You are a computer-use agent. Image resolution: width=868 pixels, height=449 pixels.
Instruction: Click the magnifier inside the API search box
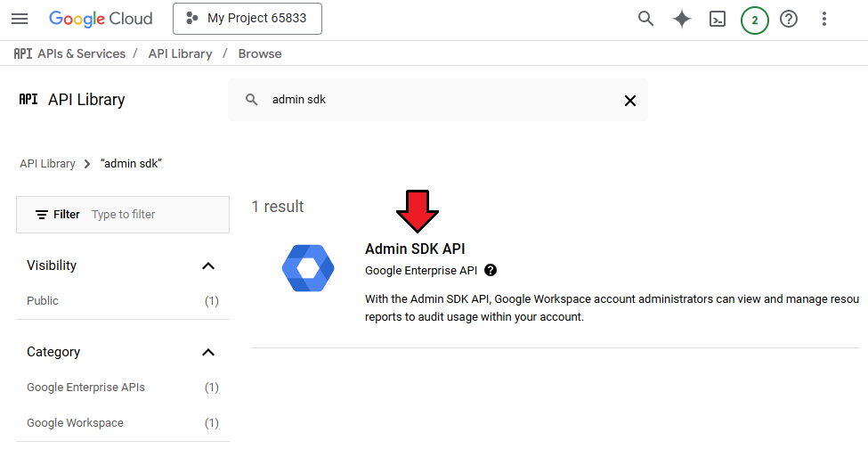click(251, 100)
